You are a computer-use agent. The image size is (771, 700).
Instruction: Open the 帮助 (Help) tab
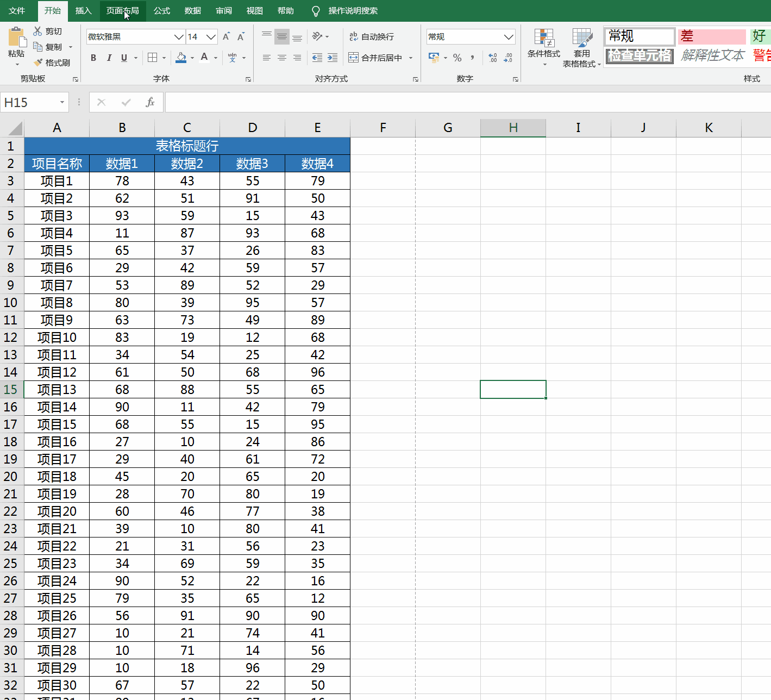coord(285,10)
